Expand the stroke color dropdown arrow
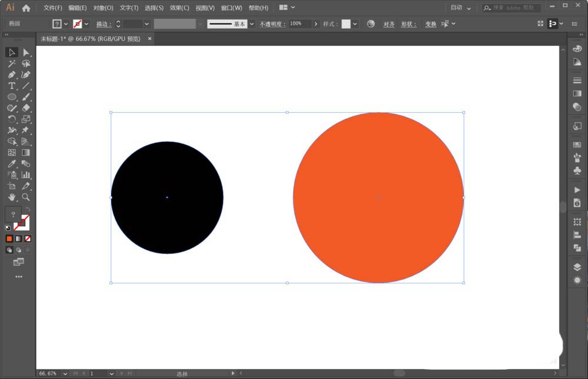 86,24
